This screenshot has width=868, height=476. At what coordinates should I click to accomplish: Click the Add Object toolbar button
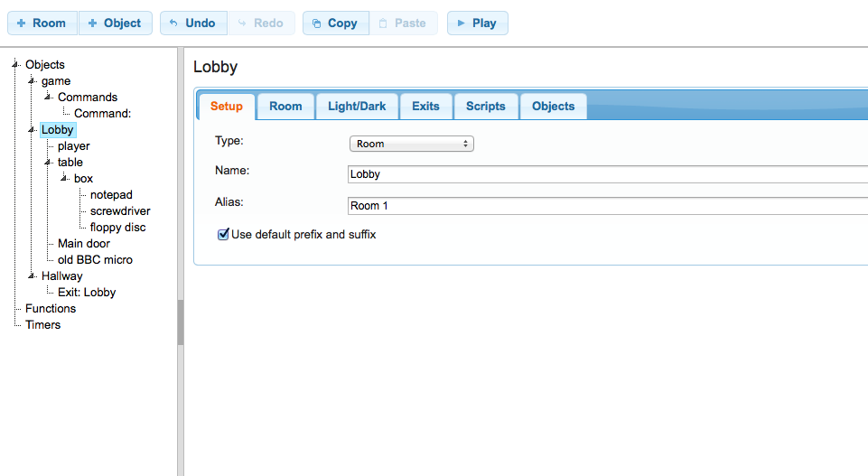point(115,23)
